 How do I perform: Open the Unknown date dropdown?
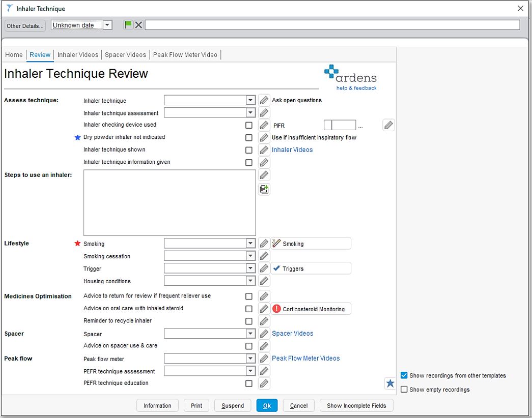click(106, 24)
